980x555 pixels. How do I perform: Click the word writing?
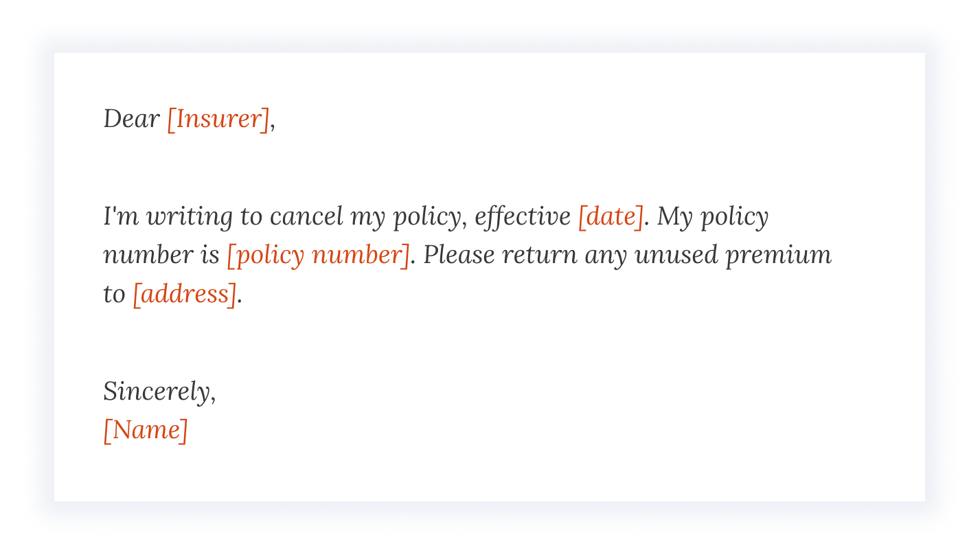[x=190, y=217]
